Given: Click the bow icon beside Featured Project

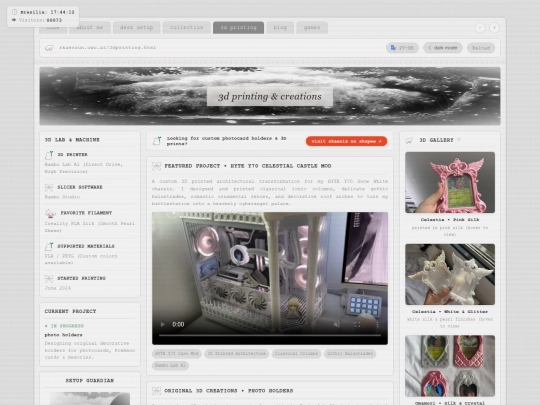Looking at the screenshot, I should pos(156,166).
